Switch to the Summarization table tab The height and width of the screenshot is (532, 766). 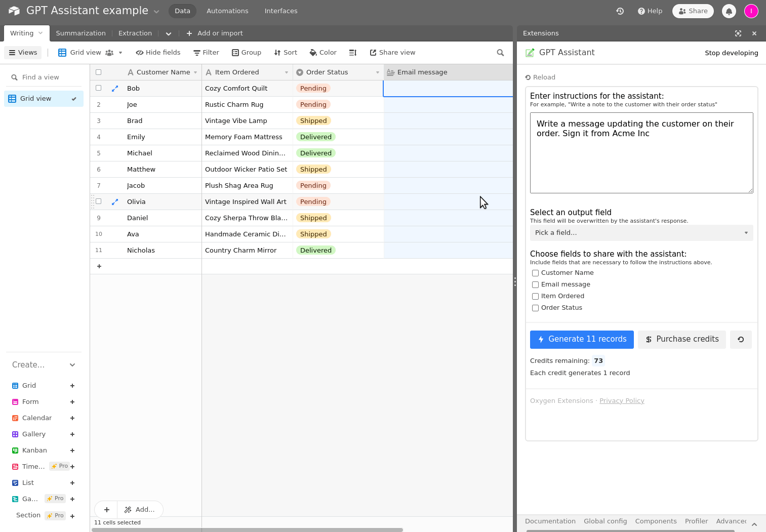80,33
